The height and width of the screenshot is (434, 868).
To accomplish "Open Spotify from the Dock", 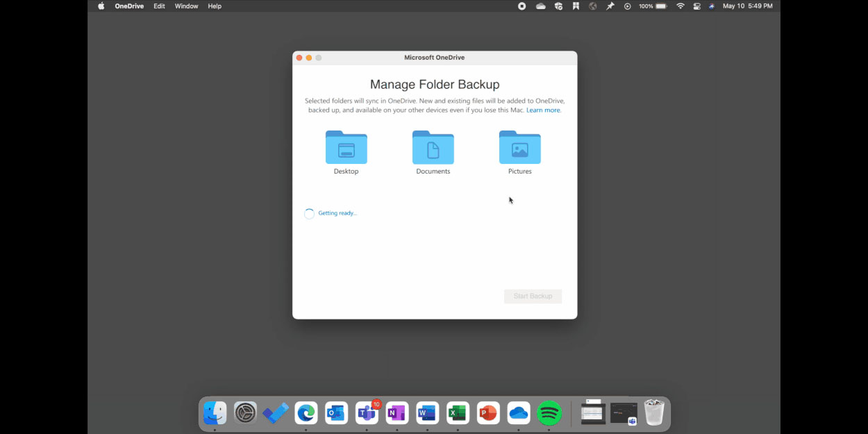I will tap(549, 413).
